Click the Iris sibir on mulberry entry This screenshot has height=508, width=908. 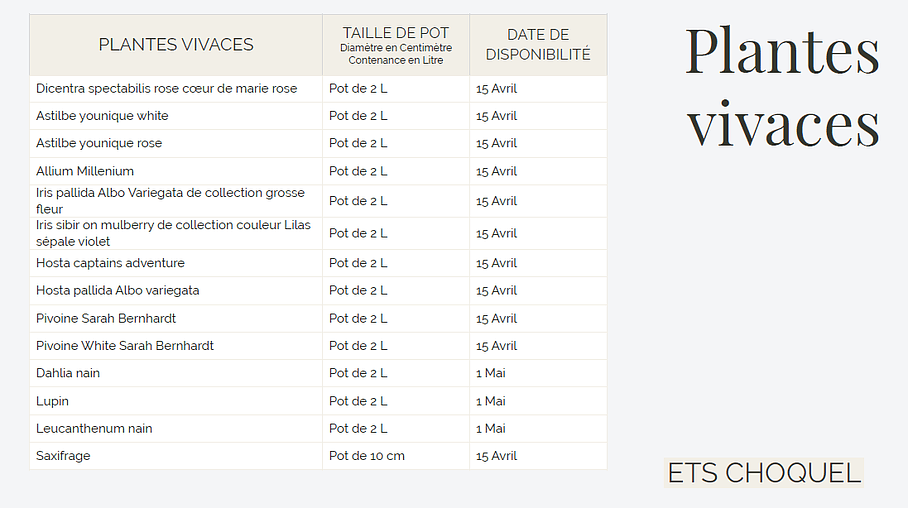point(173,233)
